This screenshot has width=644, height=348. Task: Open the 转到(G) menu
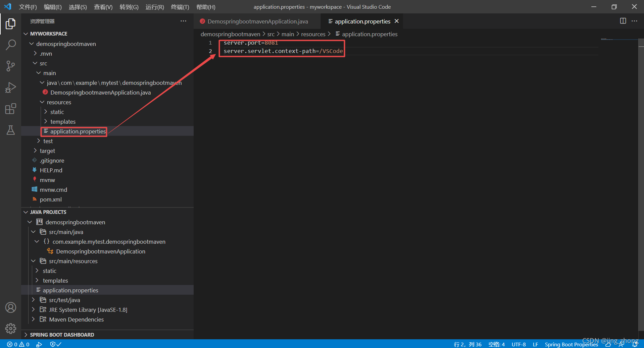(x=129, y=7)
